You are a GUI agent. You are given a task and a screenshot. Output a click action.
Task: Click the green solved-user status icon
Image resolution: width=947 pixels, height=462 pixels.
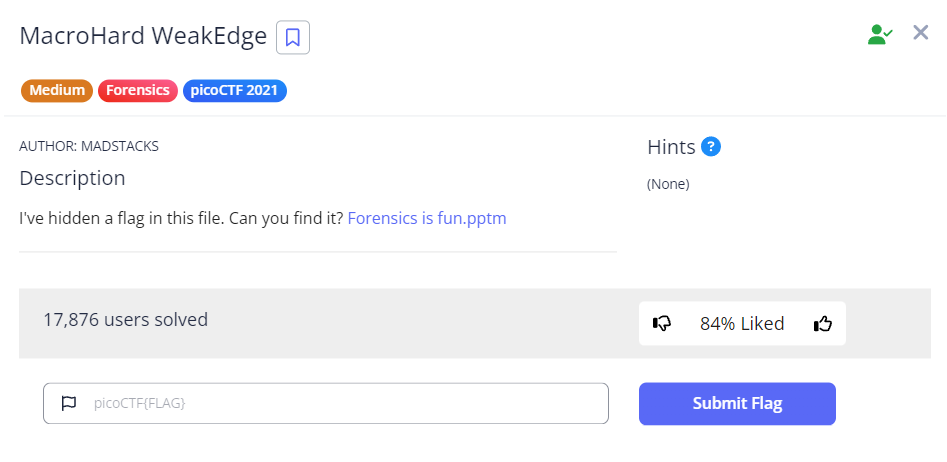coord(880,34)
